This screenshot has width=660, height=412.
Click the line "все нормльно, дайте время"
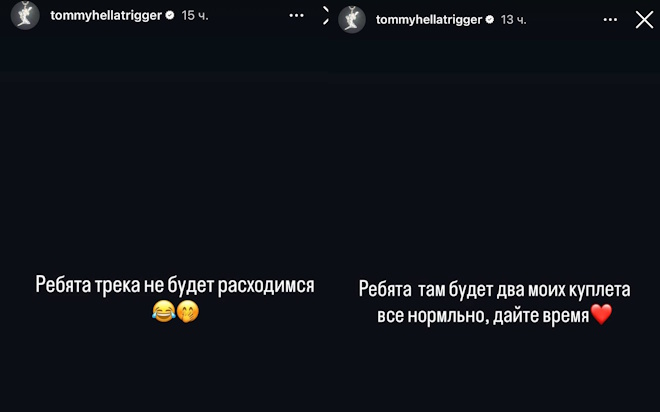tap(483, 316)
